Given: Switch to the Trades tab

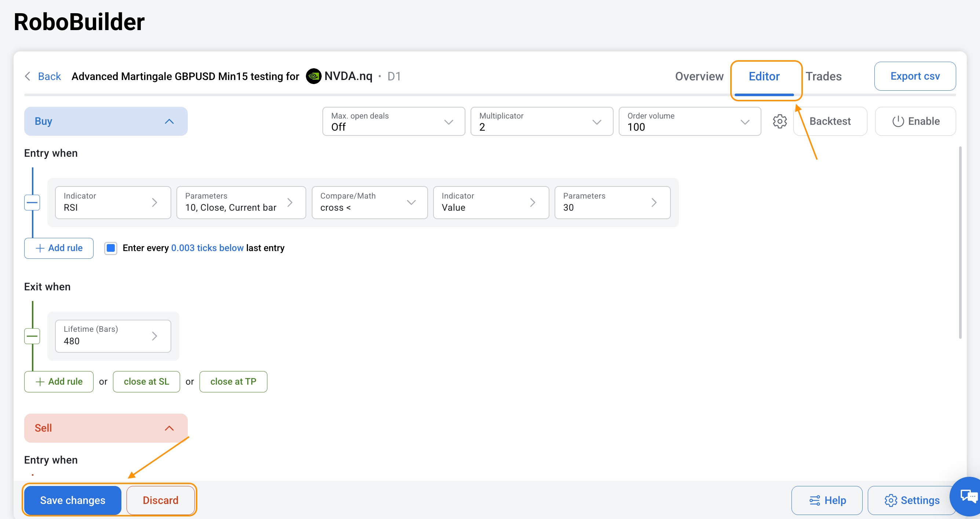Looking at the screenshot, I should pyautogui.click(x=823, y=76).
